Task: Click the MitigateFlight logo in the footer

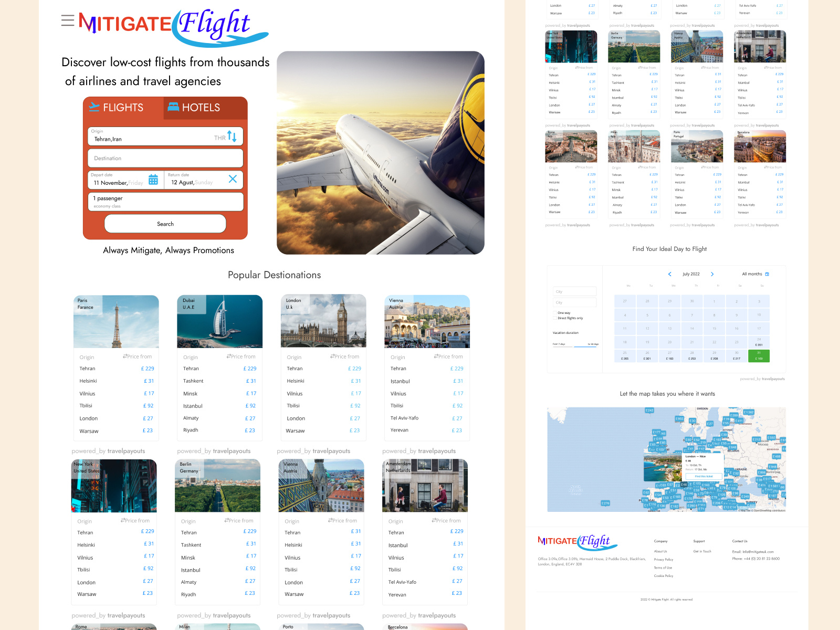Action: pyautogui.click(x=577, y=542)
